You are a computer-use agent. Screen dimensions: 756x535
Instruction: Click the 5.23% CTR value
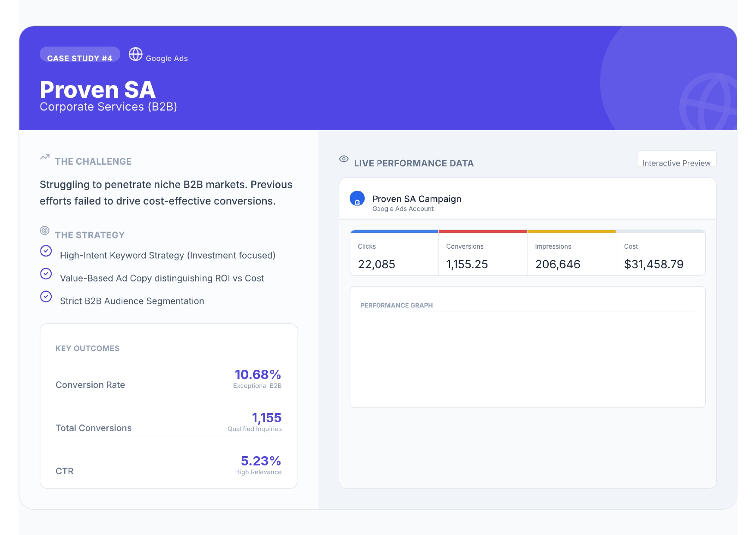[x=261, y=461]
